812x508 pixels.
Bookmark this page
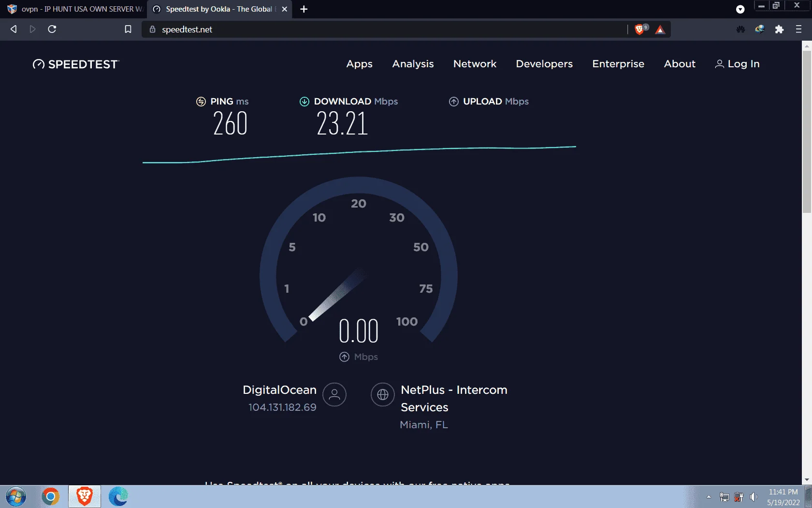click(x=128, y=29)
